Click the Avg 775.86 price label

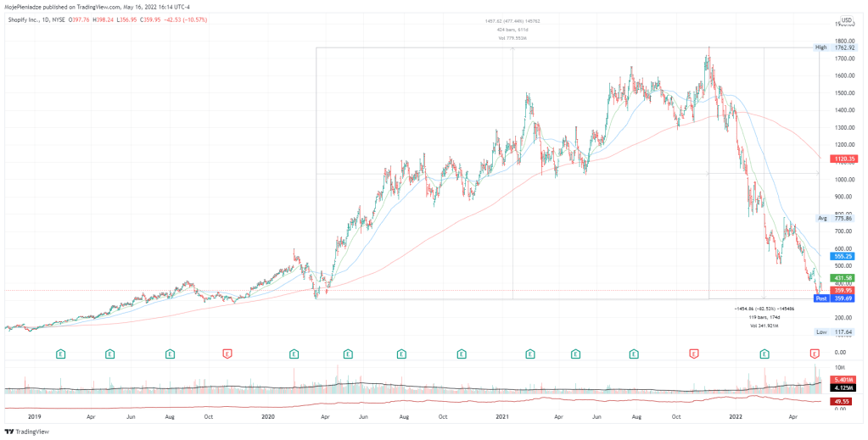838,218
